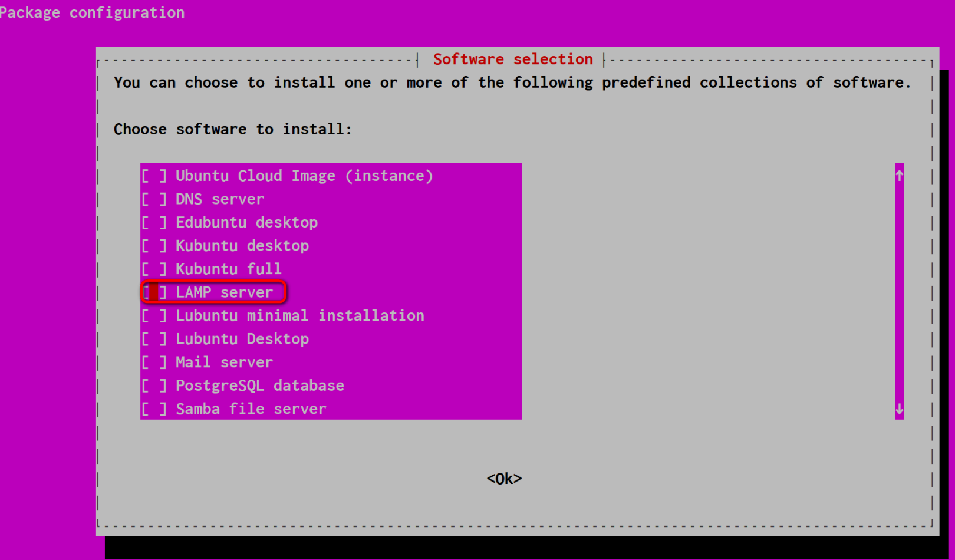Check the Samba file server collection
955x560 pixels.
(153, 409)
